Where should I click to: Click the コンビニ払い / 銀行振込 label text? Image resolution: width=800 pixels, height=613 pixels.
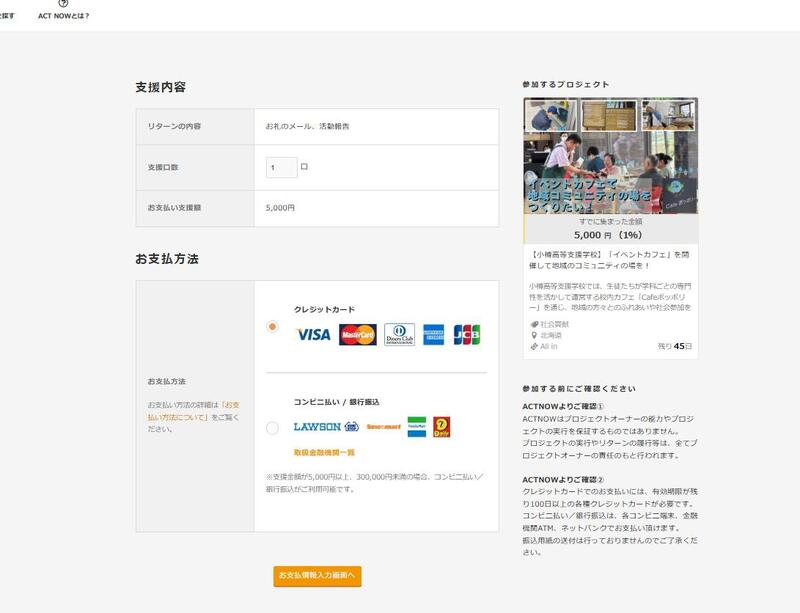pyautogui.click(x=336, y=402)
